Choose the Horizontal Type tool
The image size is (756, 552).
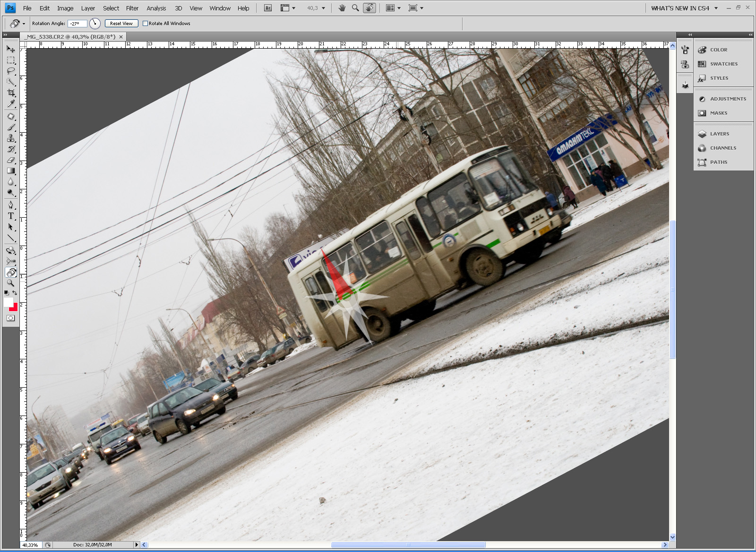point(11,216)
